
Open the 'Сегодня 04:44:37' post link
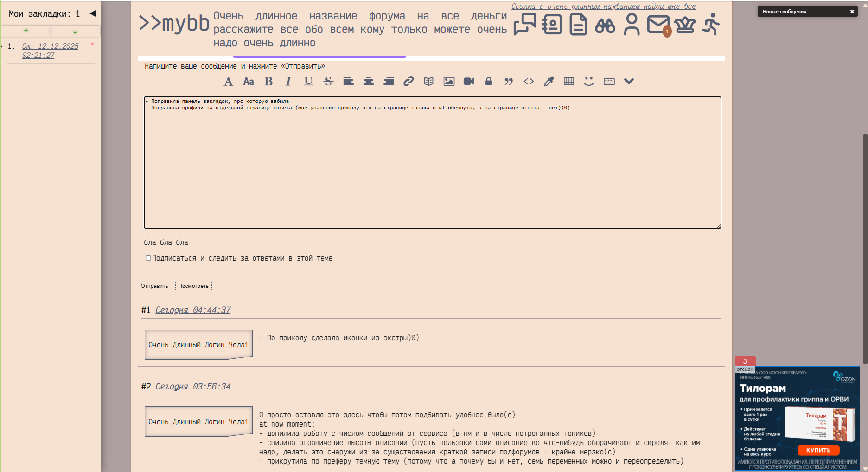(193, 310)
